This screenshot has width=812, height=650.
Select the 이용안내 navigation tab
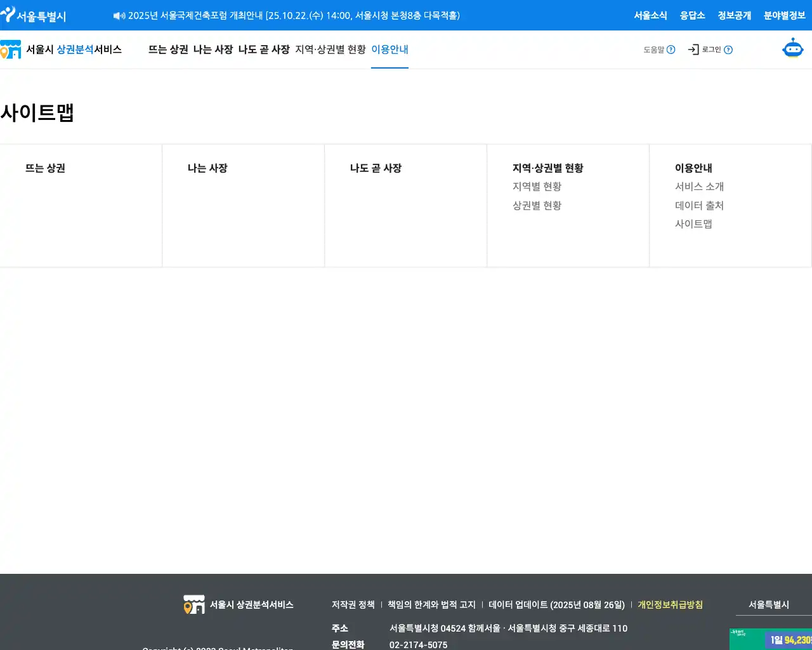click(390, 50)
